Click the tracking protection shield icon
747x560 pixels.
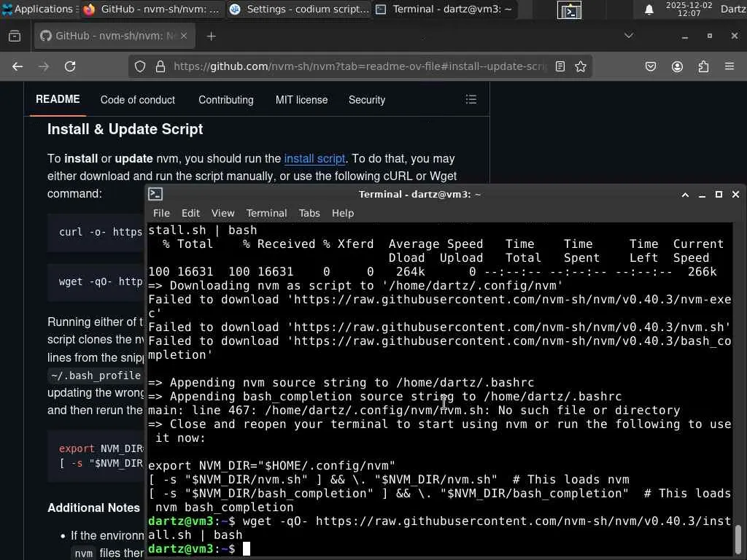pyautogui.click(x=139, y=66)
